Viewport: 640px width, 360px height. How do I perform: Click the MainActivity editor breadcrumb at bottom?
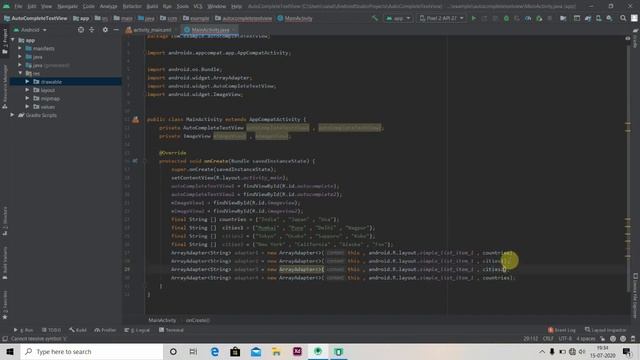click(162, 320)
